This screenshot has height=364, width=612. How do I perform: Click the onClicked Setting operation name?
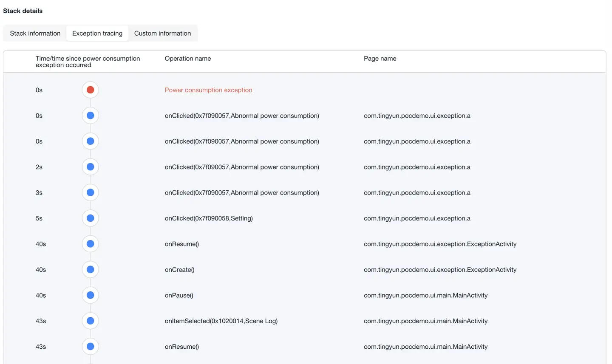tap(209, 218)
